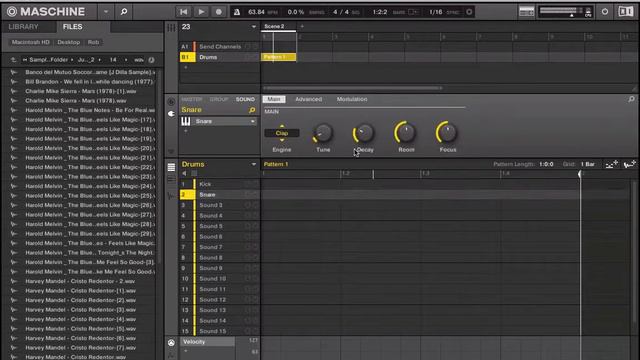Viewport: 640px width, 360px height.
Task: Switch to the GROUP channel tab
Action: point(219,99)
